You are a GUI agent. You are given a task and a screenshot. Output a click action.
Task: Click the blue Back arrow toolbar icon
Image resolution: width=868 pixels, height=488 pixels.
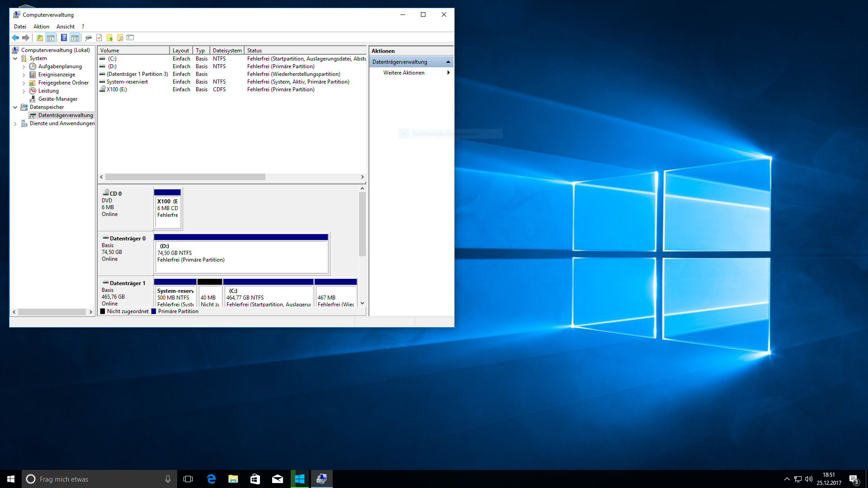click(15, 38)
